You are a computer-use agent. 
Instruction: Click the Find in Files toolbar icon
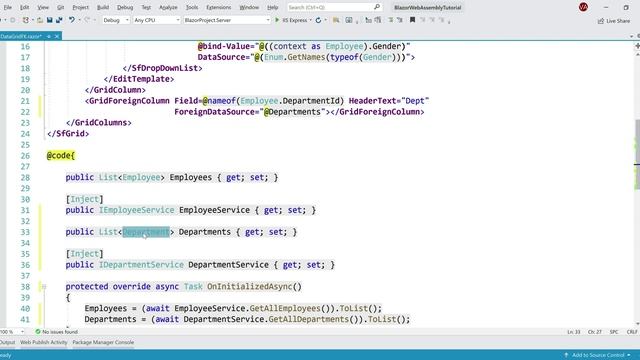click(336, 20)
